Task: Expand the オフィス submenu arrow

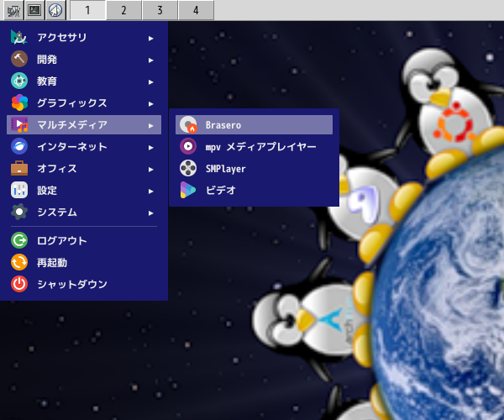Action: 150,170
